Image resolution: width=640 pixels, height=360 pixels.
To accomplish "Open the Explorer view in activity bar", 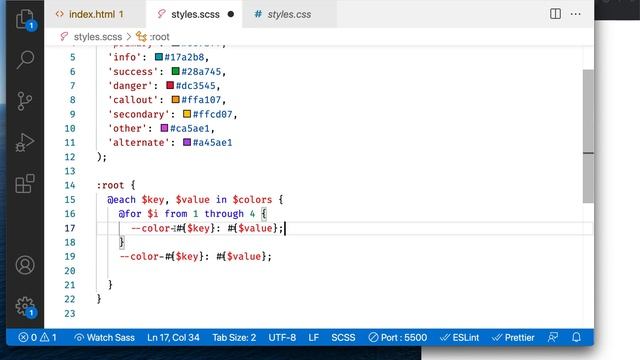I will pos(25,19).
